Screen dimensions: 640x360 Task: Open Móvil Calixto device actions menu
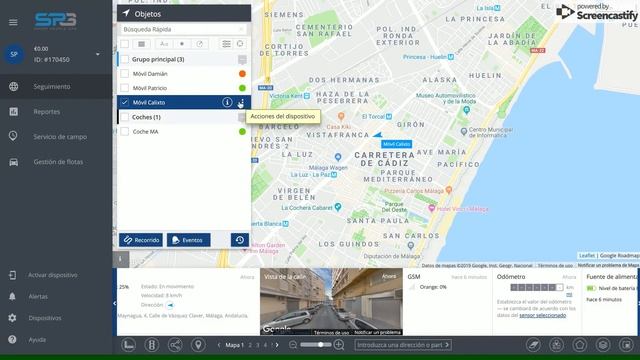click(x=242, y=102)
